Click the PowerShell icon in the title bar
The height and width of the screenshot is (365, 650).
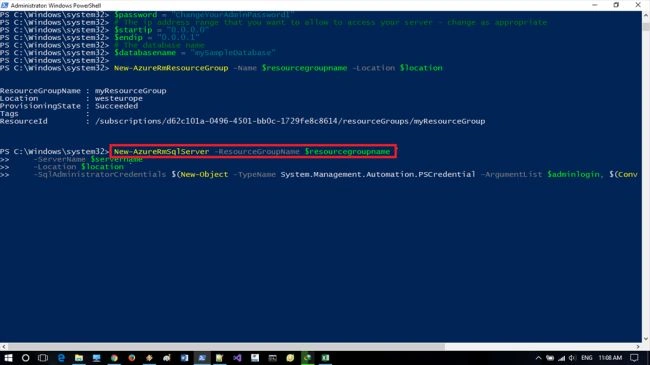pyautogui.click(x=5, y=5)
